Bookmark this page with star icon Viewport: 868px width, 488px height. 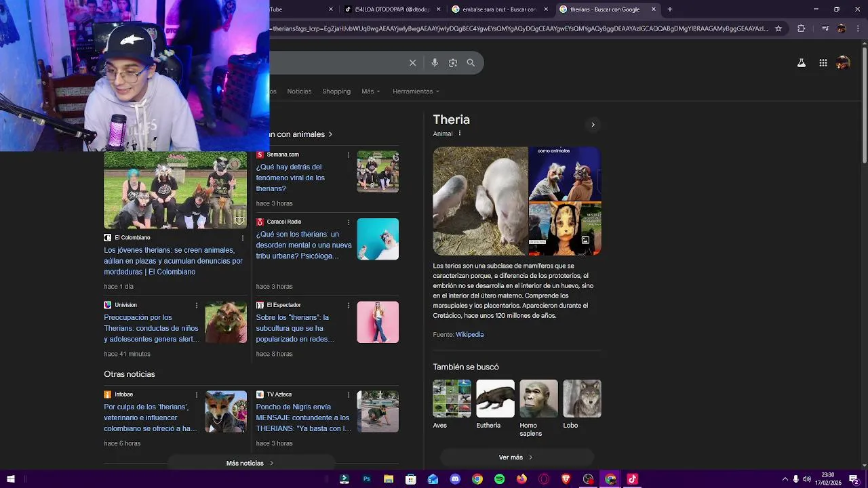[x=778, y=28]
